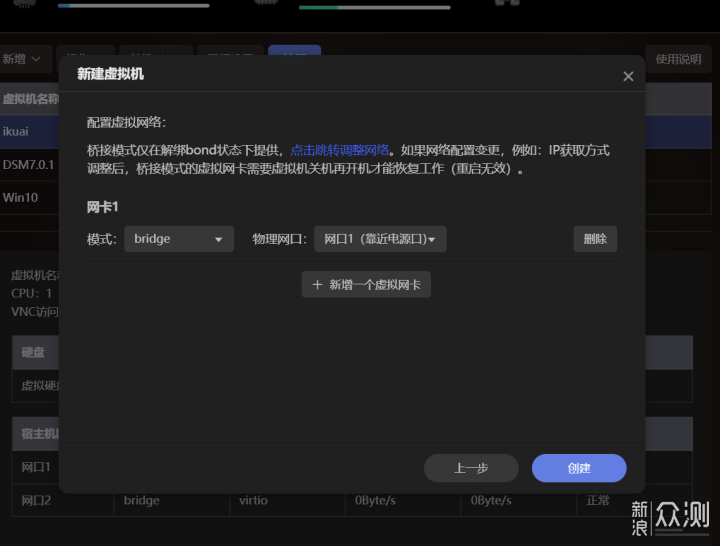720x546 pixels.
Task: Expand the 模式 bridge dropdown
Action: pyautogui.click(x=178, y=239)
